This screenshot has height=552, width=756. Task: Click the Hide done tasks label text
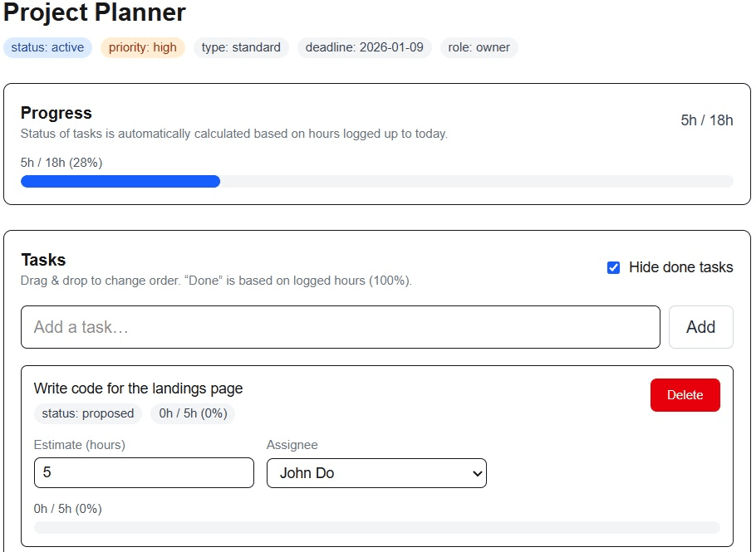[680, 267]
